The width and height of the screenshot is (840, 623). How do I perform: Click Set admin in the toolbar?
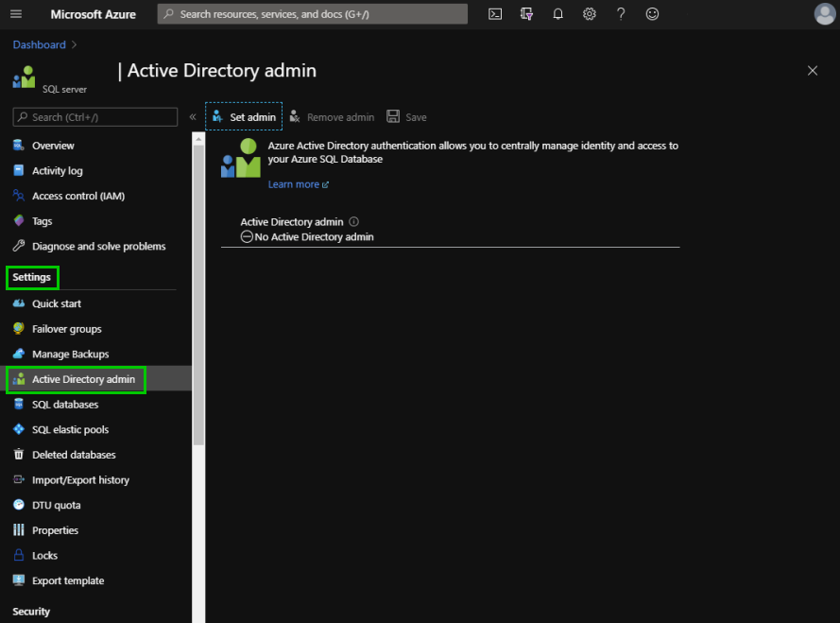(244, 116)
